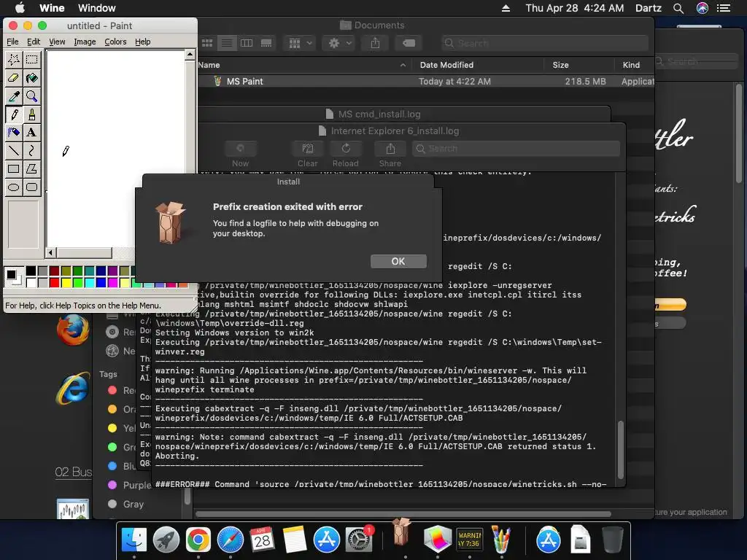The width and height of the screenshot is (747, 560).
Task: Sort by Date Modified column header
Action: [x=477, y=65]
